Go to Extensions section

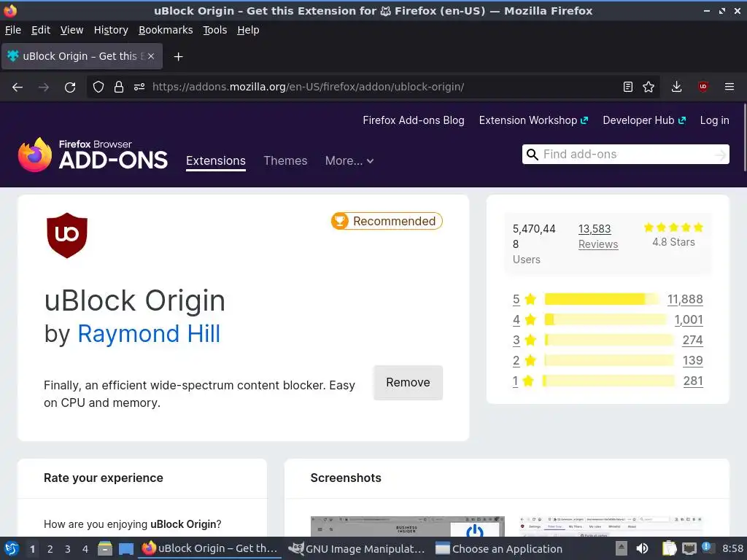click(216, 161)
